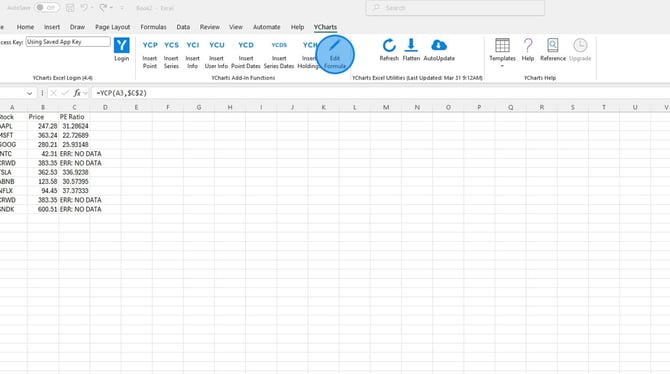Click the fx insert function icon
670x374 pixels.
77,93
